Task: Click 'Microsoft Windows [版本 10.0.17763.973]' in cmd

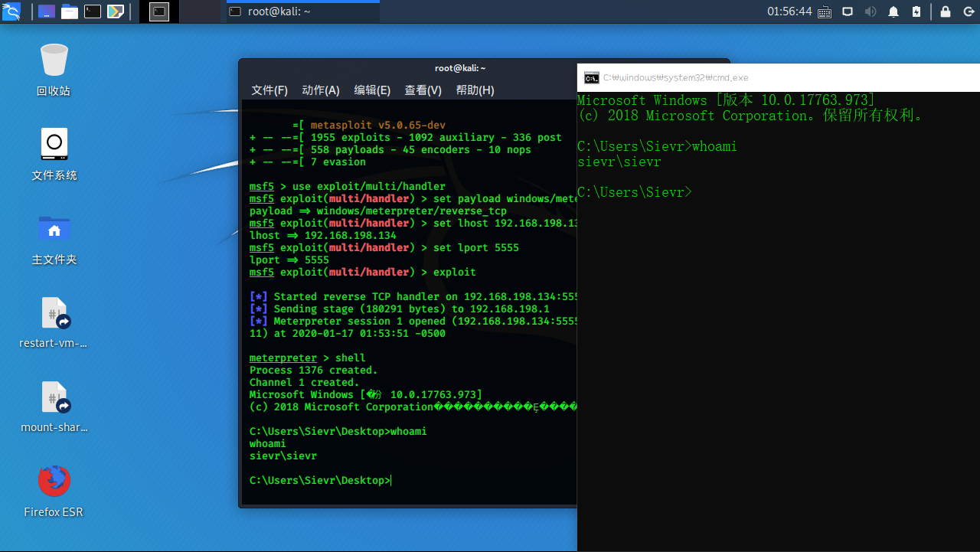Action: pos(726,100)
